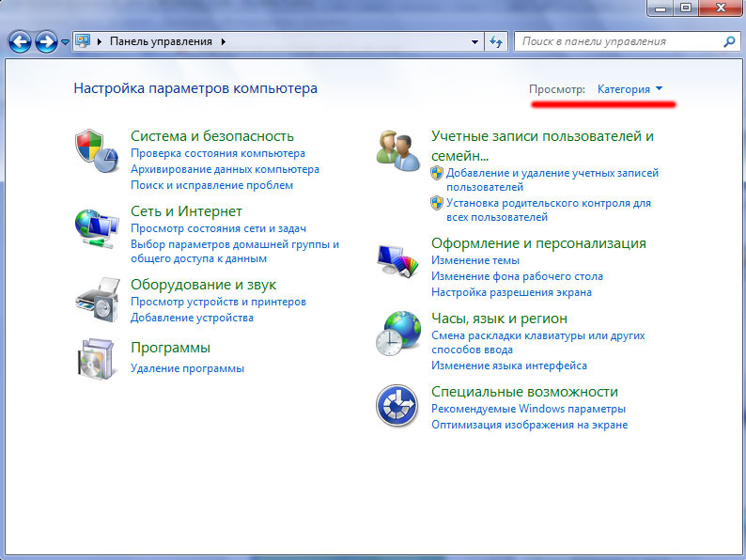Click the refresh icon next to address bar

pos(496,42)
